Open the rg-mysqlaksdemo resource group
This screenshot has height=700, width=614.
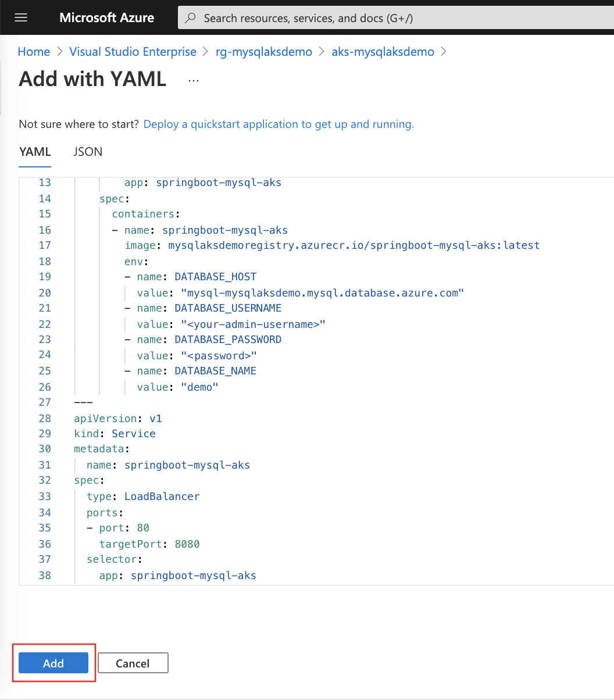point(263,52)
